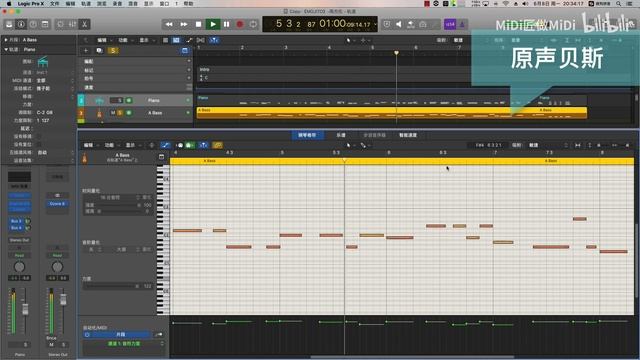This screenshot has width=640, height=360.
Task: Select the Piano track header
Action: 135,100
